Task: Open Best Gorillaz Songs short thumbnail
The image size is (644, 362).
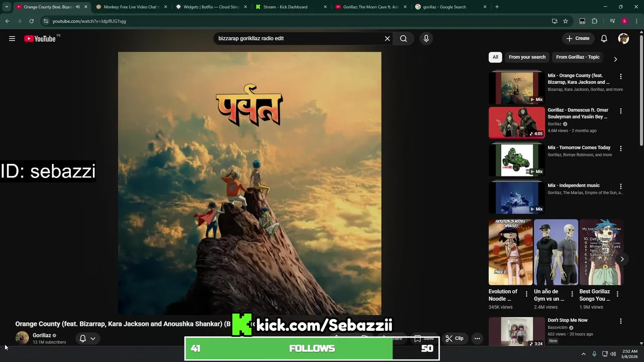Action: coord(601,252)
